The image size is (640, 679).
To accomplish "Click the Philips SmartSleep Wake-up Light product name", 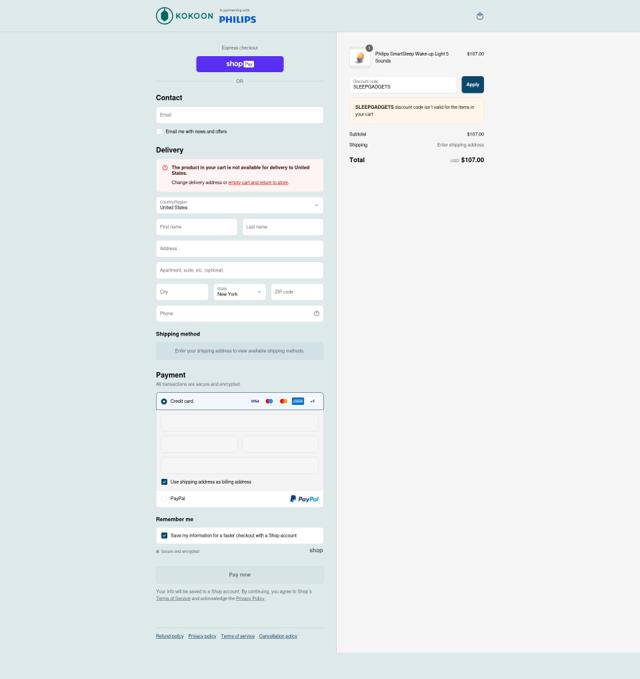I will point(412,57).
